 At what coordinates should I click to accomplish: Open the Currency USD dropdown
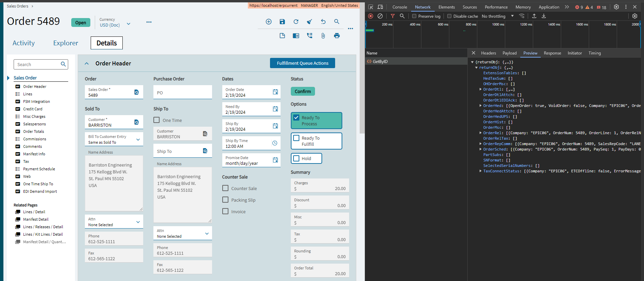coord(129,24)
